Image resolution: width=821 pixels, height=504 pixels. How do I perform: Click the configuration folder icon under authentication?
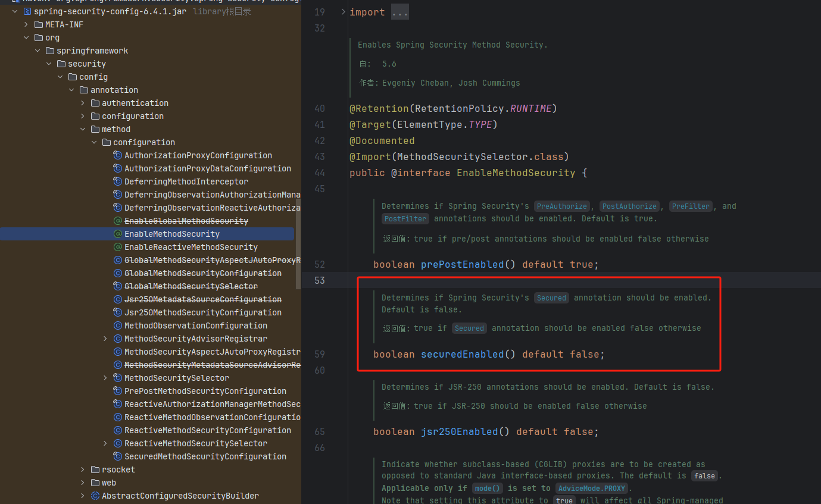pyautogui.click(x=95, y=116)
